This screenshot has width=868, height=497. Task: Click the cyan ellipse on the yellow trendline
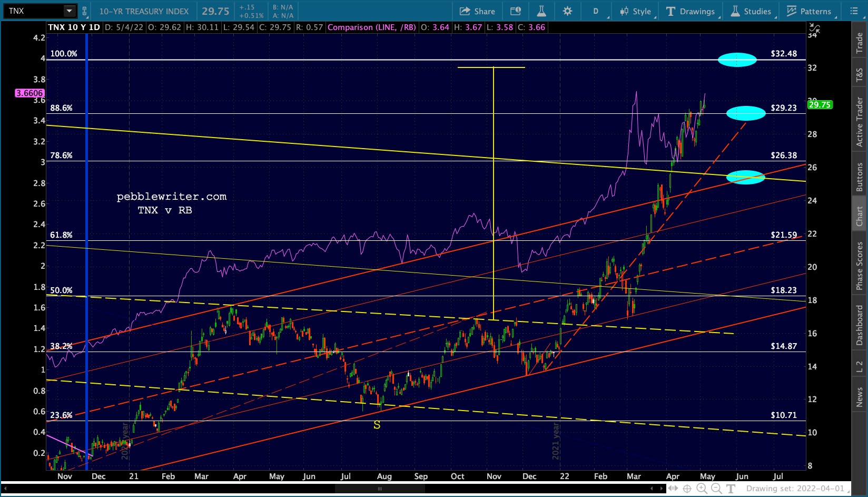tap(745, 177)
